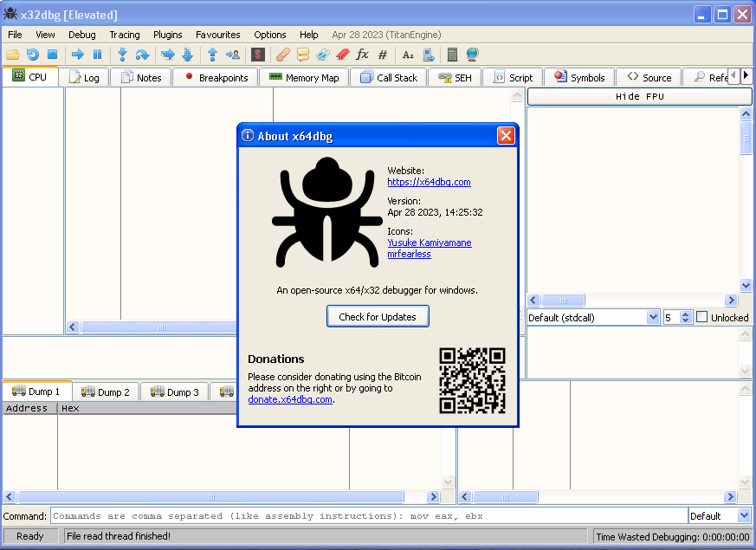Open a file using the folder toolbar icon
Screen dimensions: 756x550
[x=12, y=54]
